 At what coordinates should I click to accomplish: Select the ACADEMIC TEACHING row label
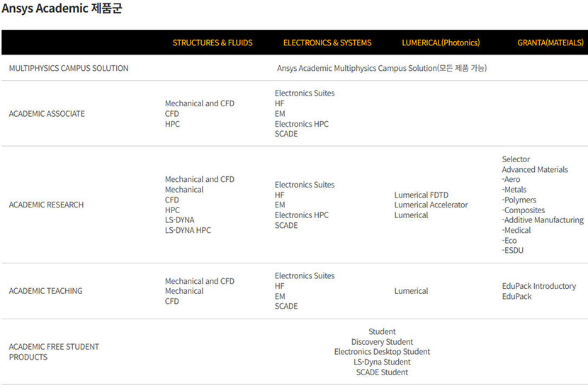45,291
